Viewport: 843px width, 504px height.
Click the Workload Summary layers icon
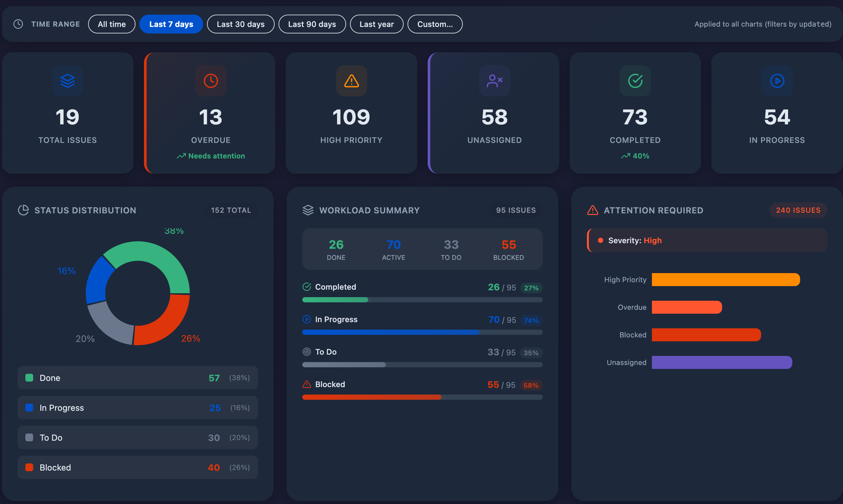click(308, 210)
